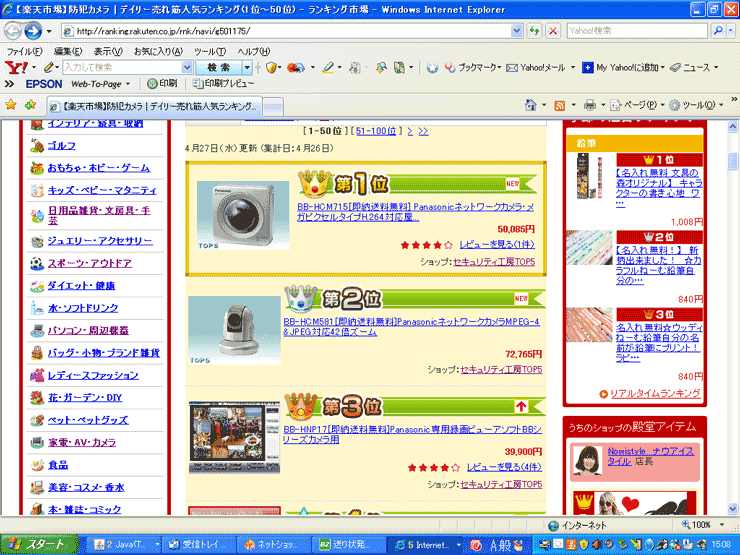This screenshot has width=740, height=555.
Task: Open the Yahoo toolbar search history dropdown
Action: pyautogui.click(x=187, y=68)
